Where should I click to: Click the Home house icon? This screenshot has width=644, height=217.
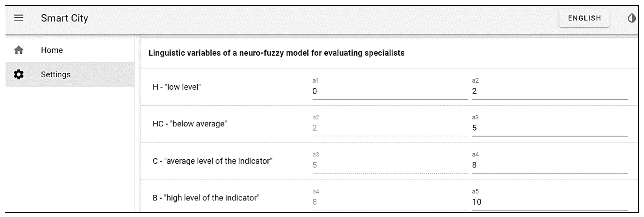pos(19,50)
